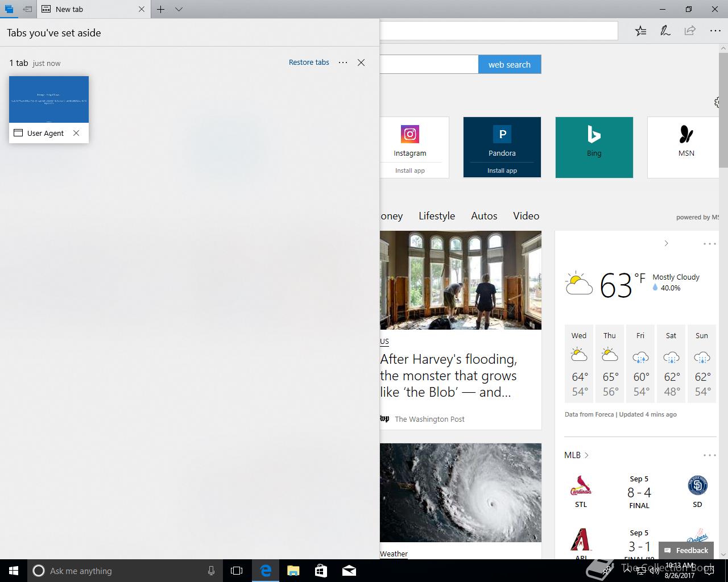Viewport: 728px width, 582px height.
Task: Click in the web search input box
Action: 429,64
